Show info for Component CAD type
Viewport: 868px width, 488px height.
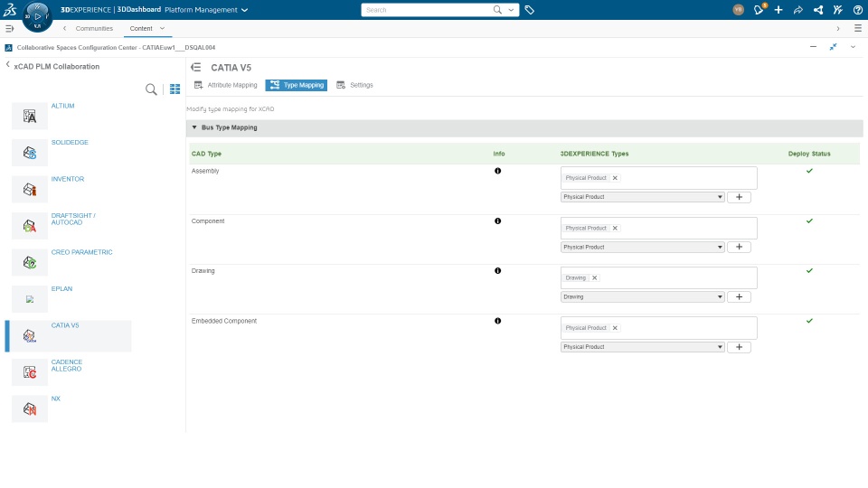(x=497, y=221)
